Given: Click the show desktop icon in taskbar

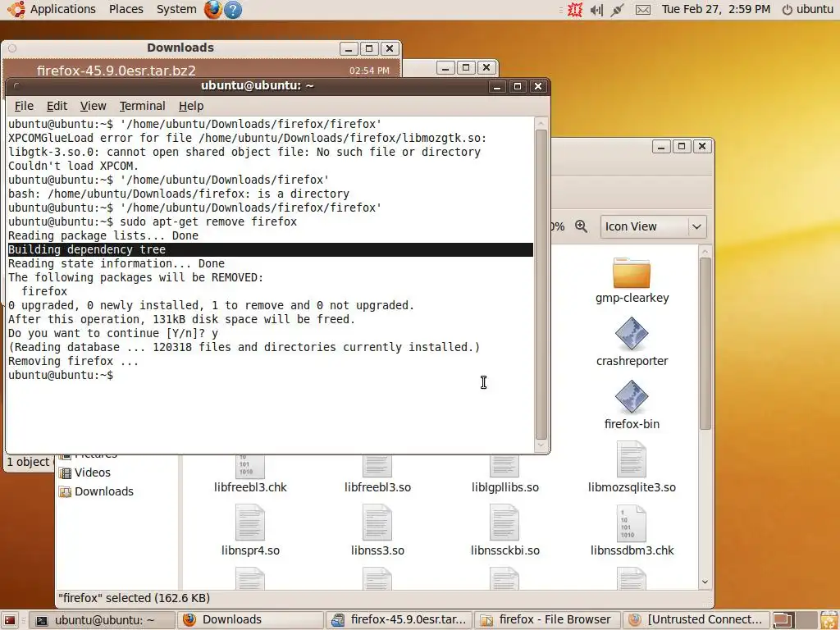Looking at the screenshot, I should 10,620.
